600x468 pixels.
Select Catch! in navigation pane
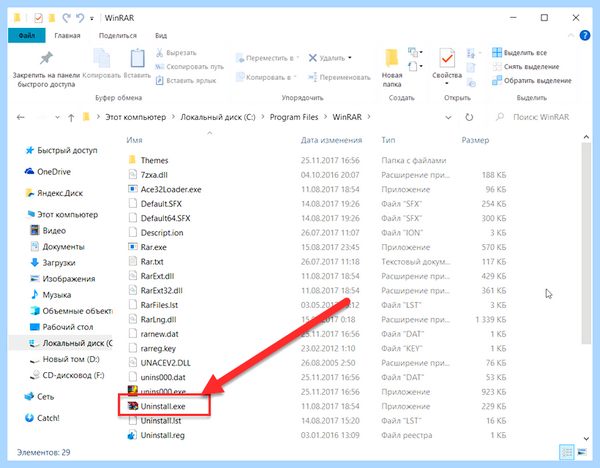point(42,418)
